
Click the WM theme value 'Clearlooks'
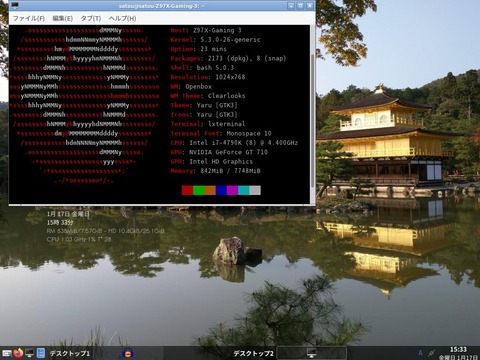pos(226,96)
